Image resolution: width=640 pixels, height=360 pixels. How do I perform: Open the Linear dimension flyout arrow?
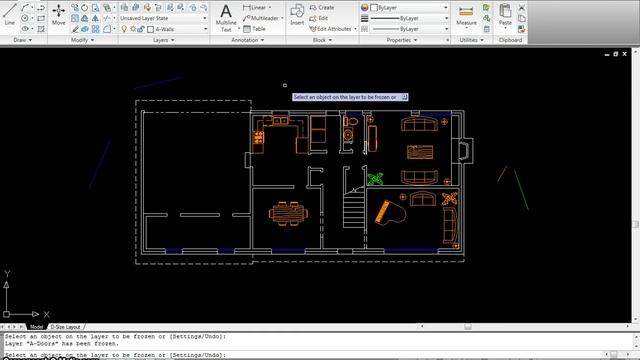tap(269, 7)
